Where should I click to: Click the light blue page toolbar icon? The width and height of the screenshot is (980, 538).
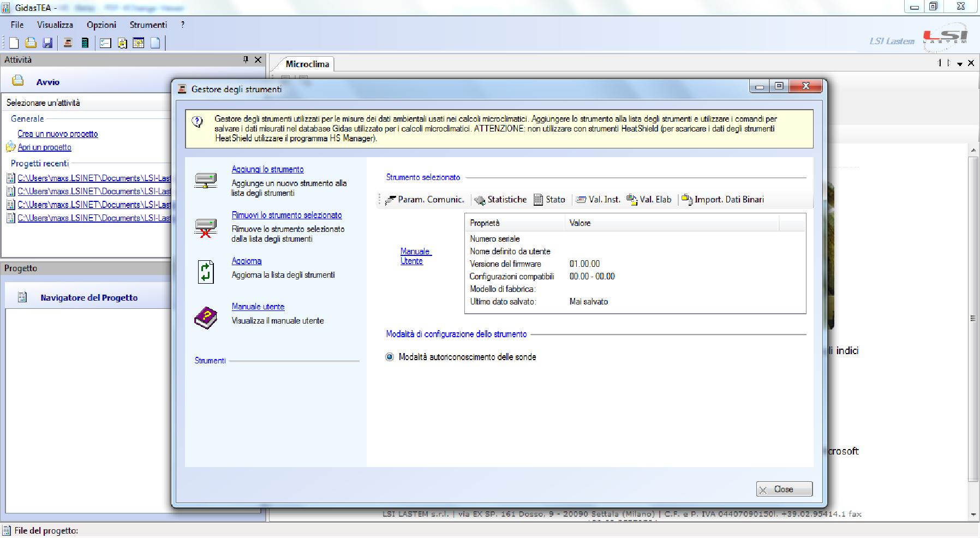(x=156, y=43)
